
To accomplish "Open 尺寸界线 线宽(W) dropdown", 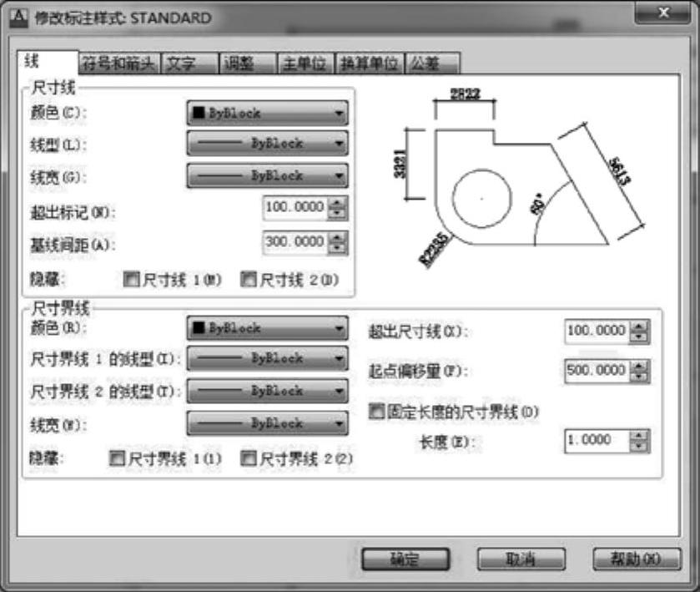I will coord(268,423).
